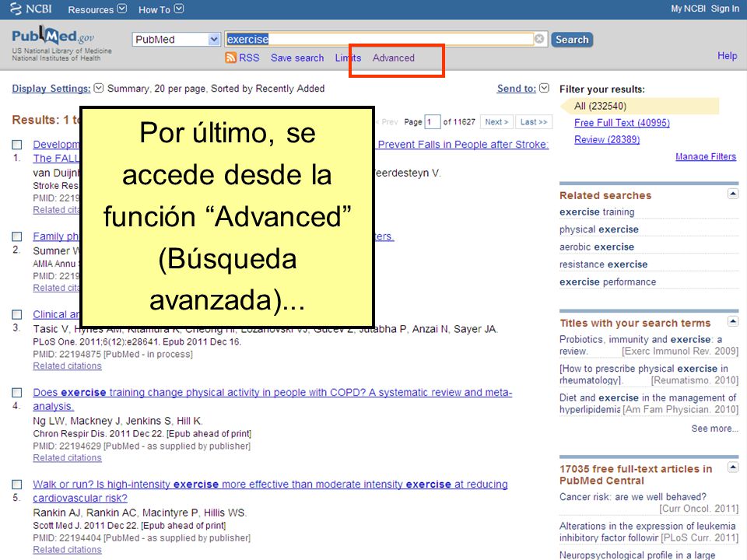Click the NCBI logo
Viewport: 747px width, 560px height.
pyautogui.click(x=31, y=9)
